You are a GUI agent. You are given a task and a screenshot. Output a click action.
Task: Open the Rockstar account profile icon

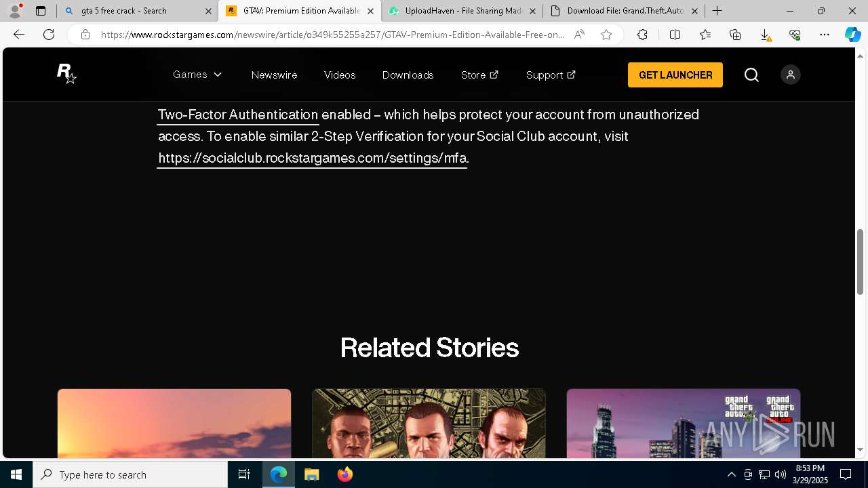(x=790, y=75)
